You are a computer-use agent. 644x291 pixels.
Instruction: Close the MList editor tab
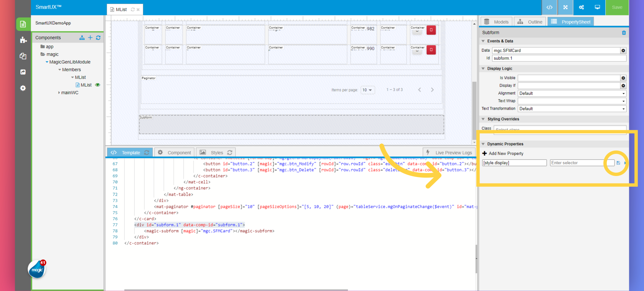point(138,10)
